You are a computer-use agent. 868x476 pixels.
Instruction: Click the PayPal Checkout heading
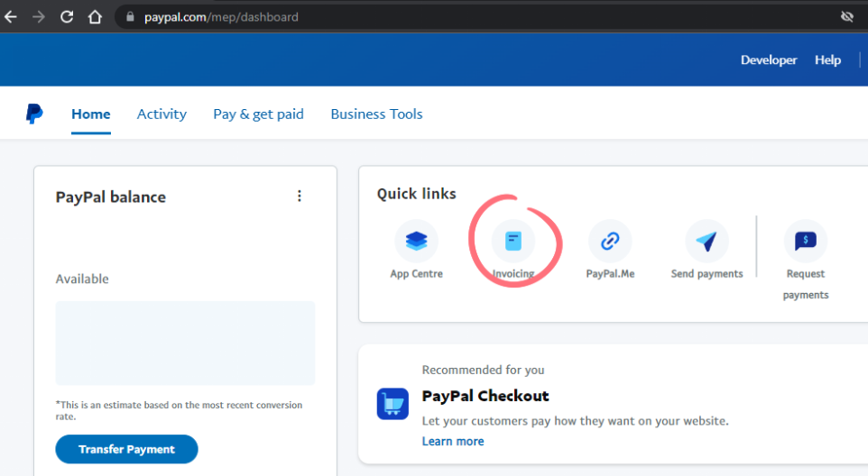(x=485, y=396)
